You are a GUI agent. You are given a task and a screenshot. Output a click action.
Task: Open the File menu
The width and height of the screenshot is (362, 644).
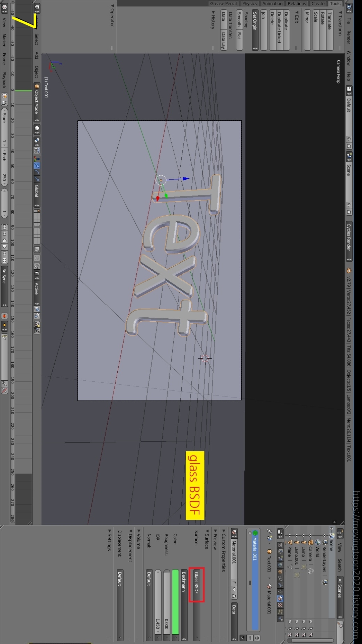[x=349, y=21]
